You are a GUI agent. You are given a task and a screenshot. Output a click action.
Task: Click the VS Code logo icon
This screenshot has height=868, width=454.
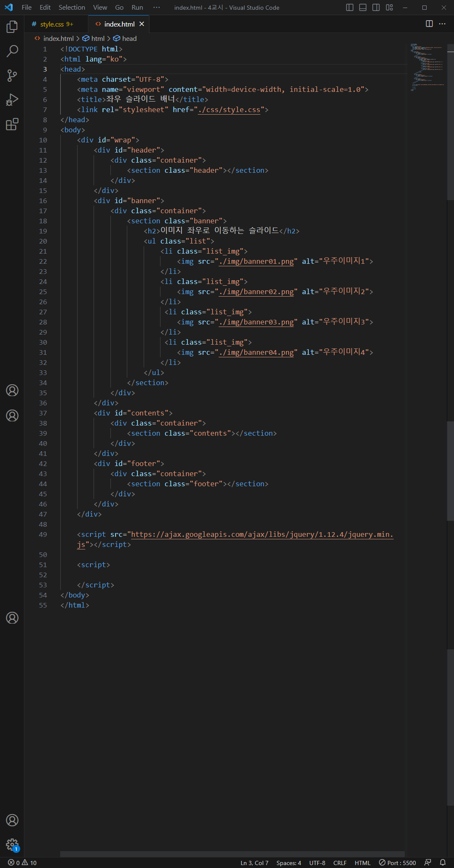(x=8, y=8)
